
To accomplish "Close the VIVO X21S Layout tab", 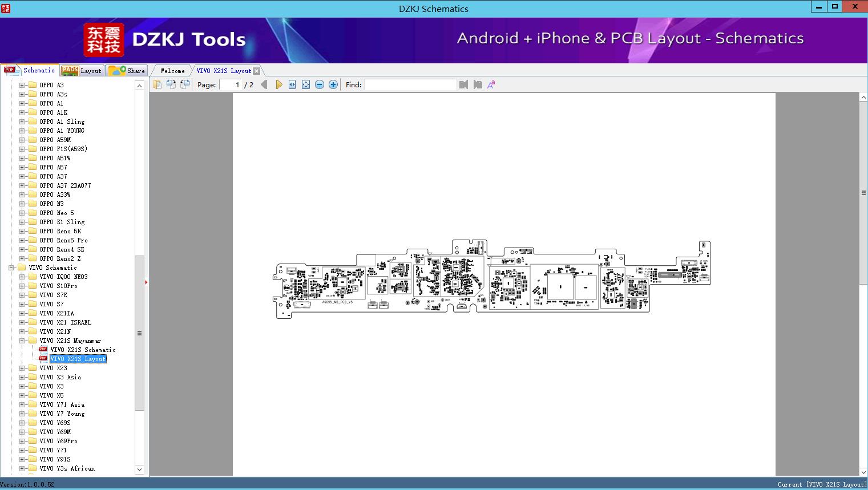I will point(257,71).
